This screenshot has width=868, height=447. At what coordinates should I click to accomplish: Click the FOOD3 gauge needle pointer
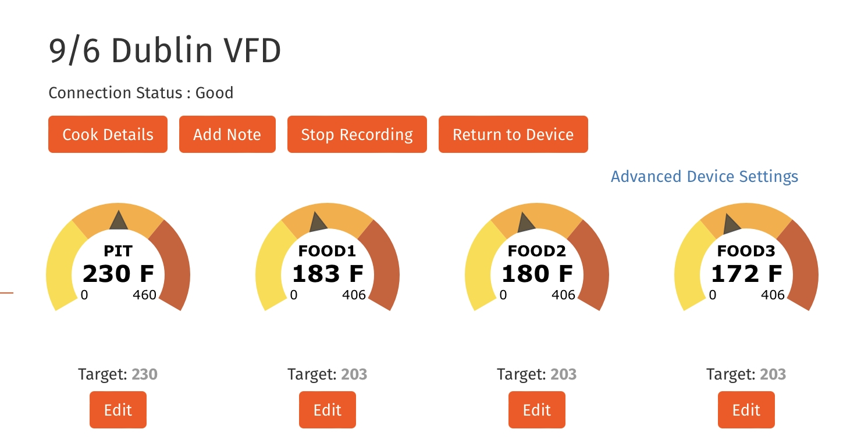[x=731, y=224]
